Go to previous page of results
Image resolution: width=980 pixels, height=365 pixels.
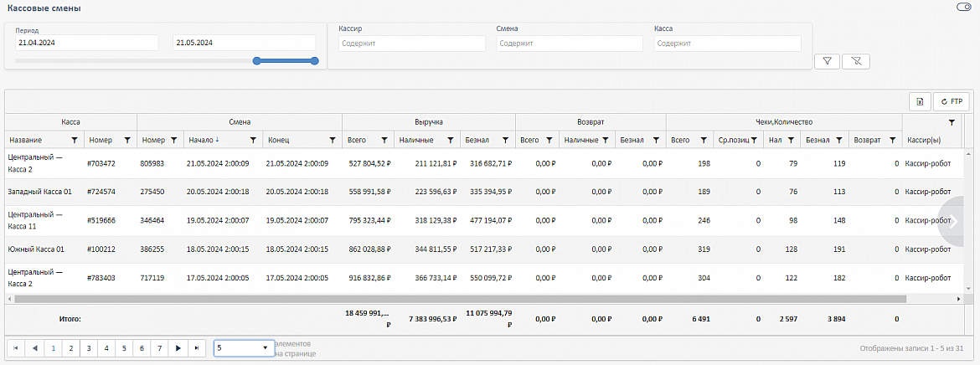(x=34, y=348)
